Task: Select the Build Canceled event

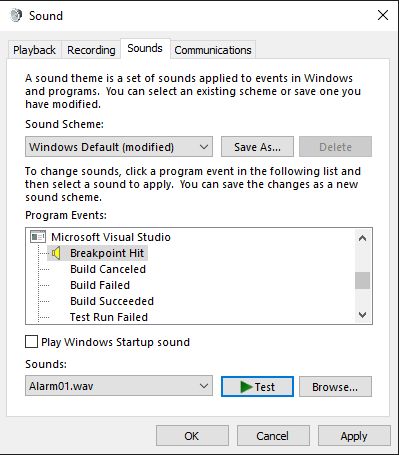Action: coord(108,269)
